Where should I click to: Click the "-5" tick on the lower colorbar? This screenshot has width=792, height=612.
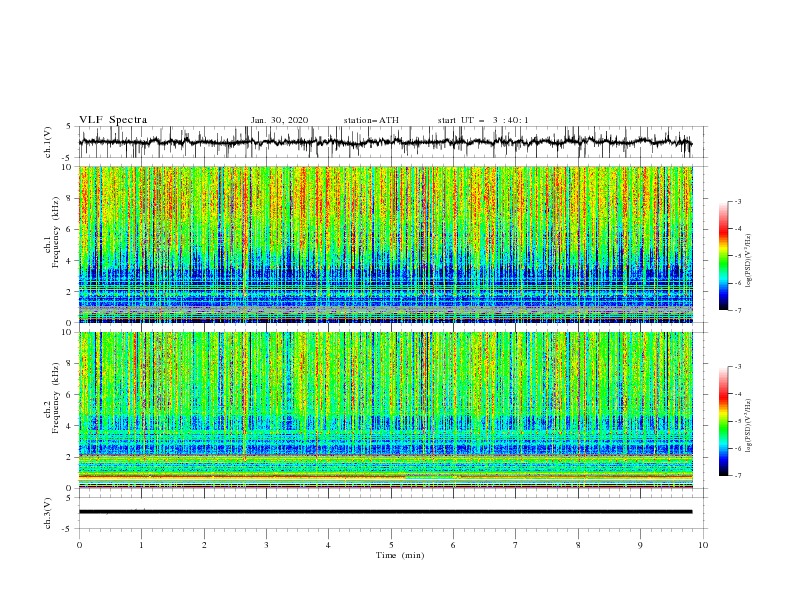[x=738, y=421]
